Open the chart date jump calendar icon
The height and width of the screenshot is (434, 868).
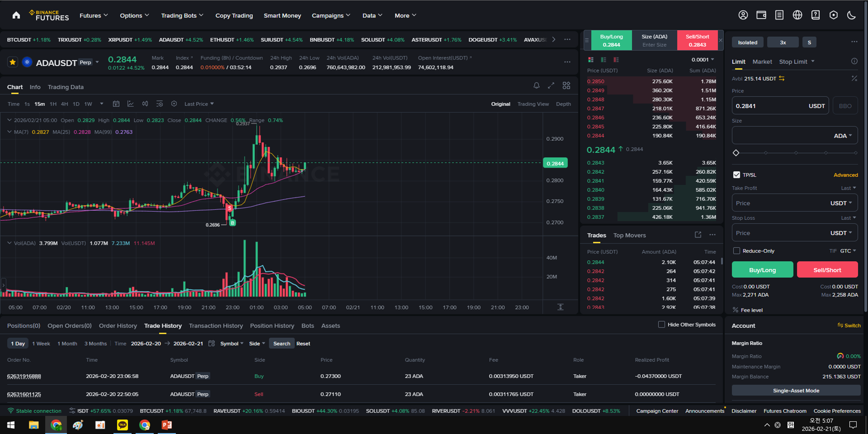pyautogui.click(x=116, y=104)
